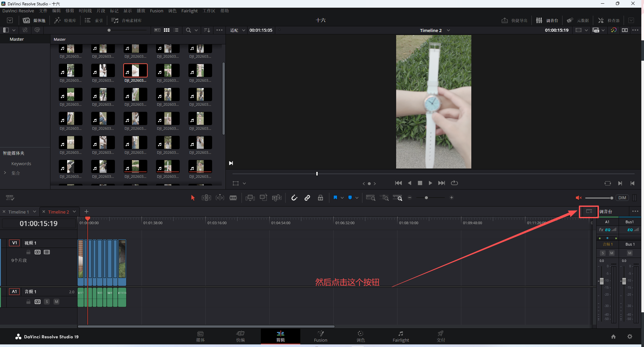
Task: Solo audio track A1 with S button
Action: pyautogui.click(x=47, y=302)
